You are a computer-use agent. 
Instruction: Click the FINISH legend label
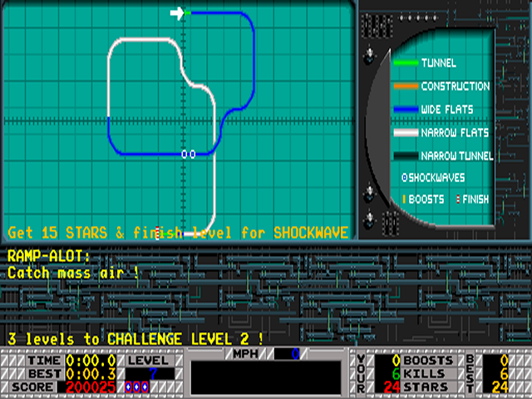click(475, 199)
